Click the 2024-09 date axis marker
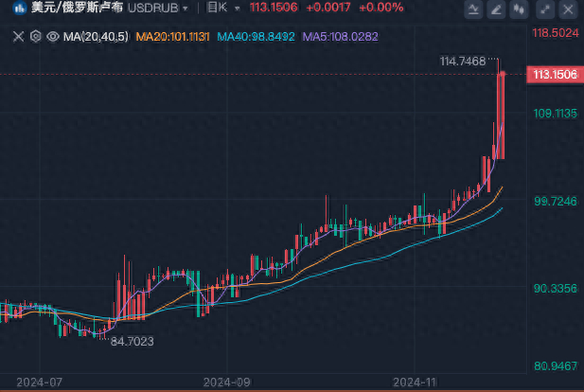This screenshot has height=392, width=584. (x=226, y=383)
